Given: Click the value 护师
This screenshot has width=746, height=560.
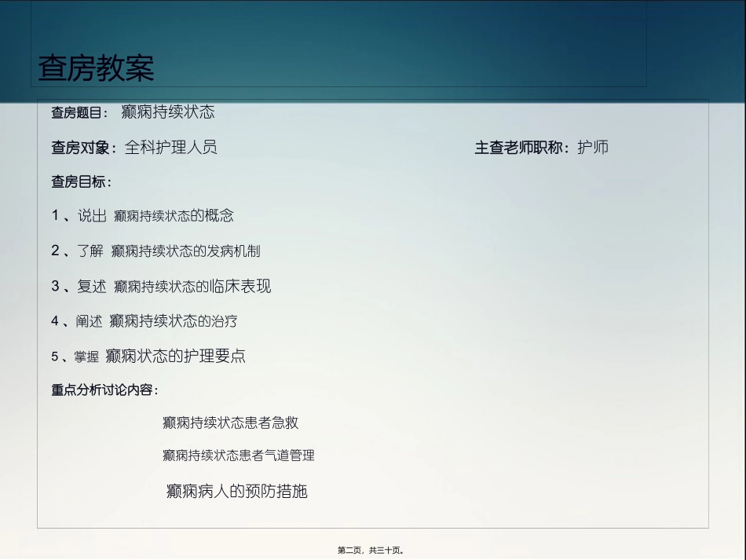Looking at the screenshot, I should [593, 147].
